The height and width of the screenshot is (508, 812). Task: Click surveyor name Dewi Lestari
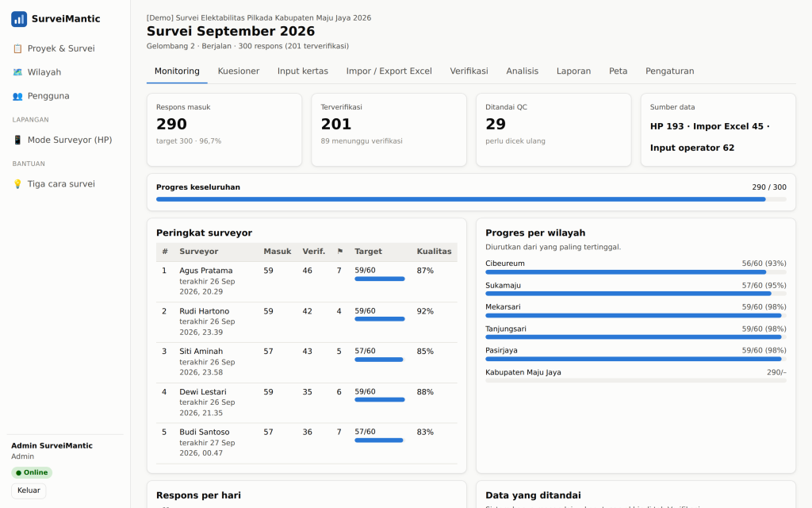203,392
